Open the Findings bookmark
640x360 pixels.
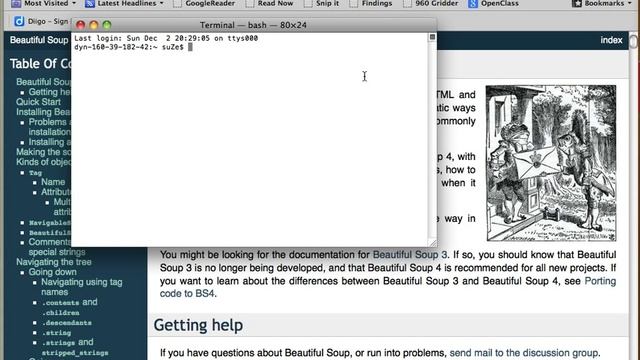click(x=371, y=3)
